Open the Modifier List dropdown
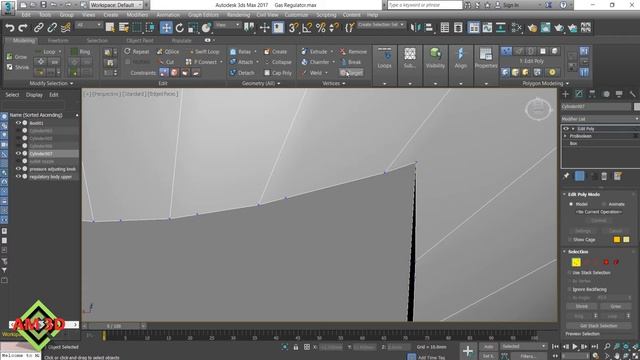This screenshot has height=360, width=640. (x=600, y=119)
